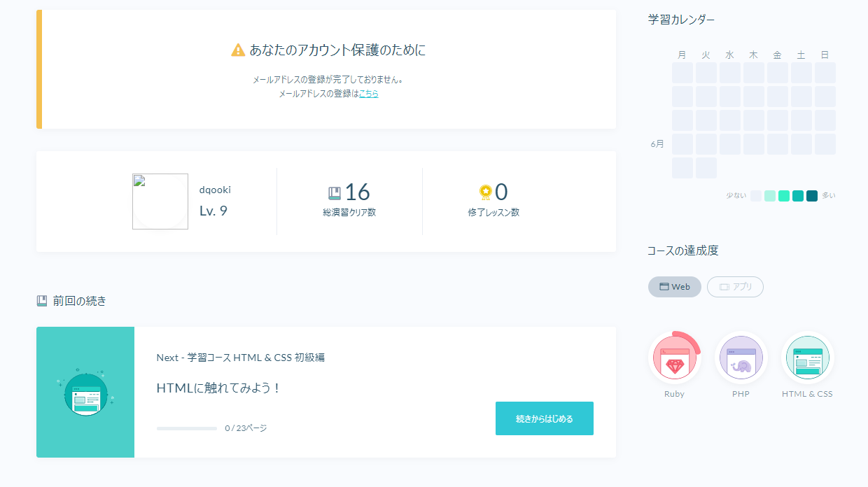
Task: Click the medal icon beside 0
Action: pos(486,192)
